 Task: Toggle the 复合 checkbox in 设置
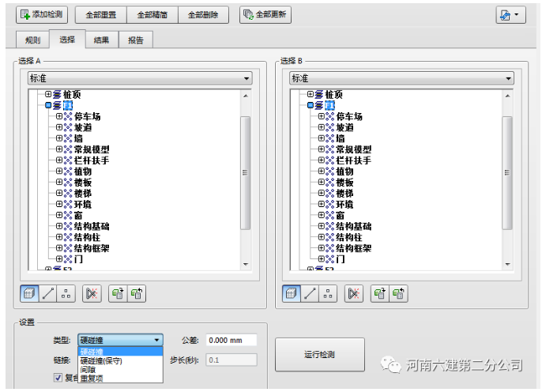(58, 378)
